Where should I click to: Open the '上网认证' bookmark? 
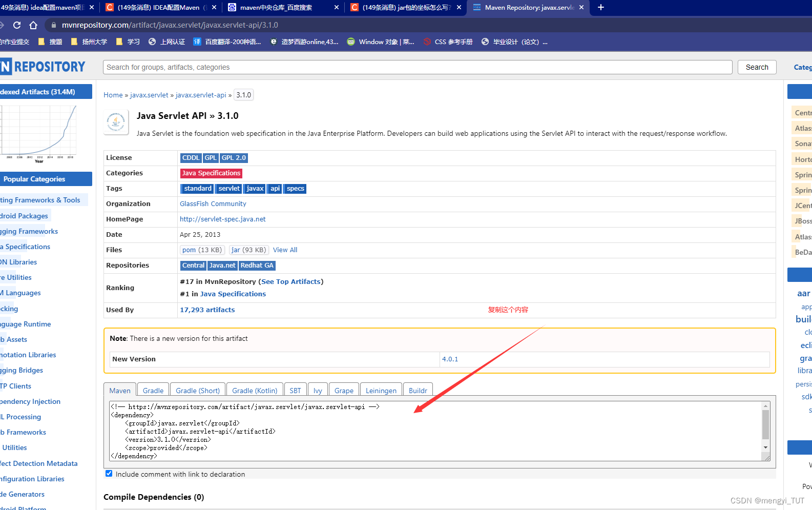(x=167, y=42)
